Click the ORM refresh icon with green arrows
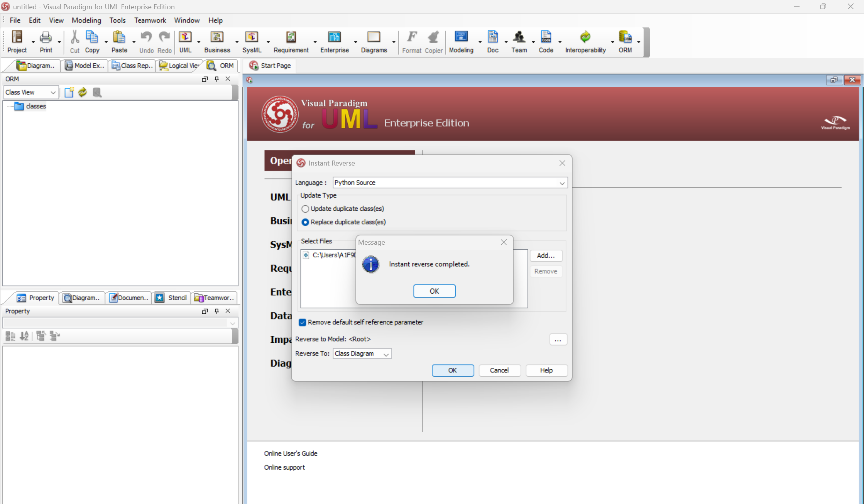This screenshot has width=864, height=504. click(x=83, y=92)
